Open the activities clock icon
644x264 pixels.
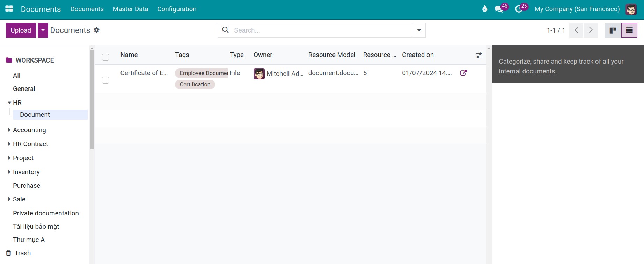[x=519, y=9]
